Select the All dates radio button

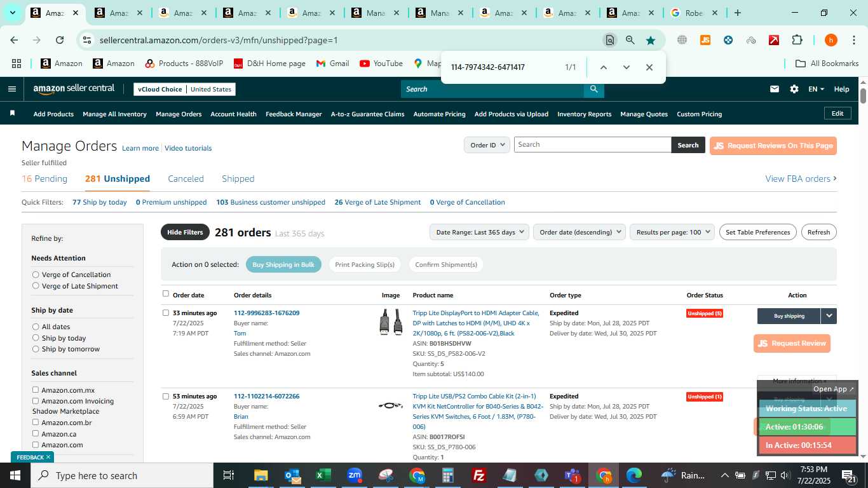tap(36, 327)
